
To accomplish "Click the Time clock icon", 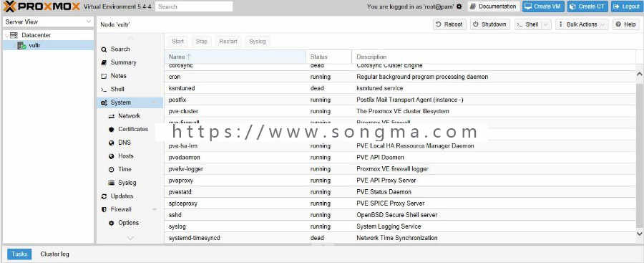I will click(111, 170).
